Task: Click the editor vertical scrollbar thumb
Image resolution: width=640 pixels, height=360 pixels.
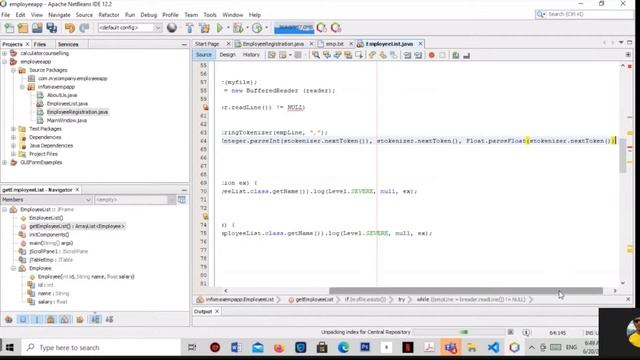Action: click(623, 155)
